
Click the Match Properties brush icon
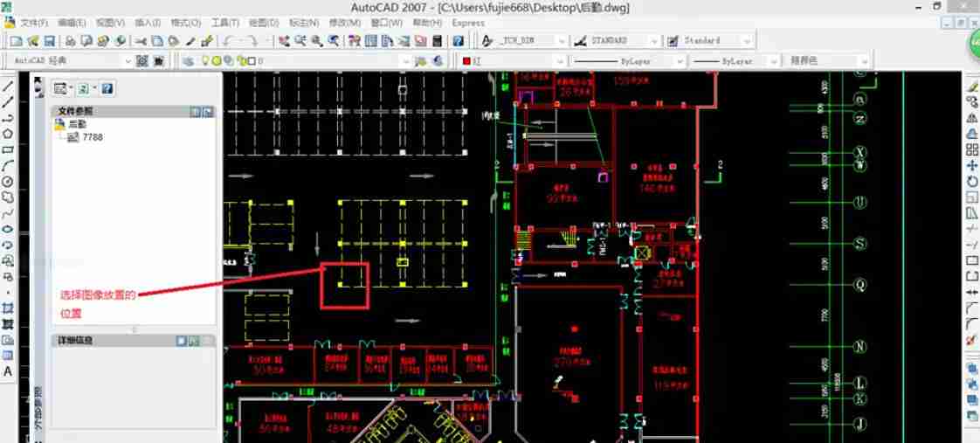click(208, 40)
